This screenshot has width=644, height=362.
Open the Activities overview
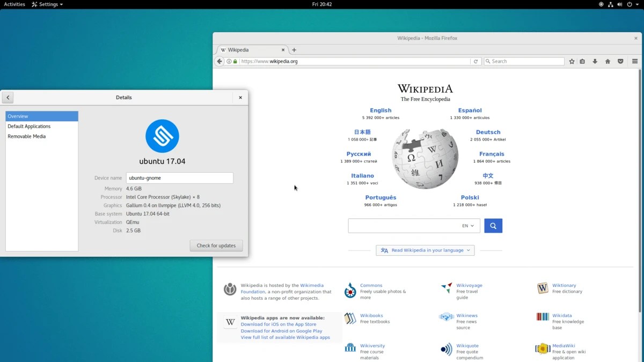[13, 4]
